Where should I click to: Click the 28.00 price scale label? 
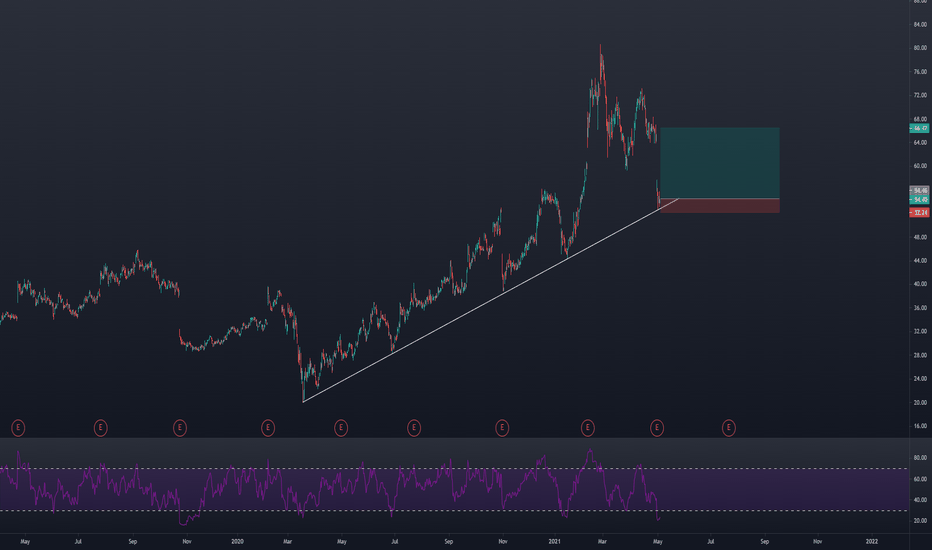click(x=920, y=355)
